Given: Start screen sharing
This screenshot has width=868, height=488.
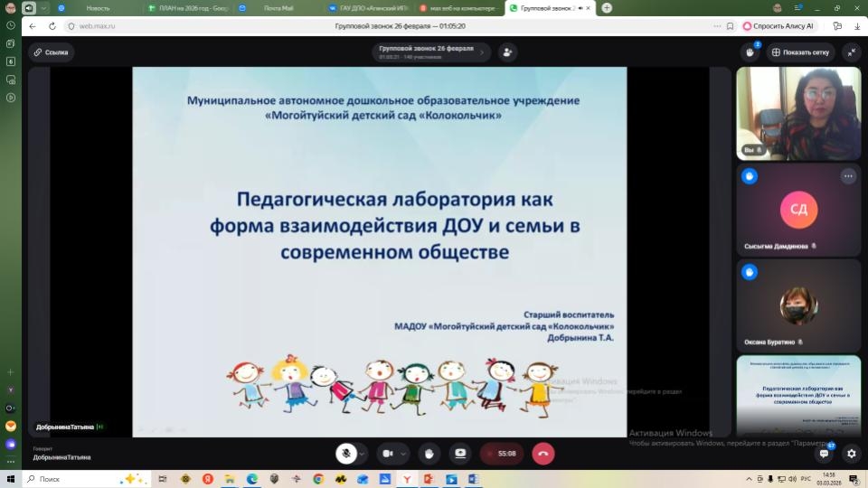Looking at the screenshot, I should click(x=460, y=454).
